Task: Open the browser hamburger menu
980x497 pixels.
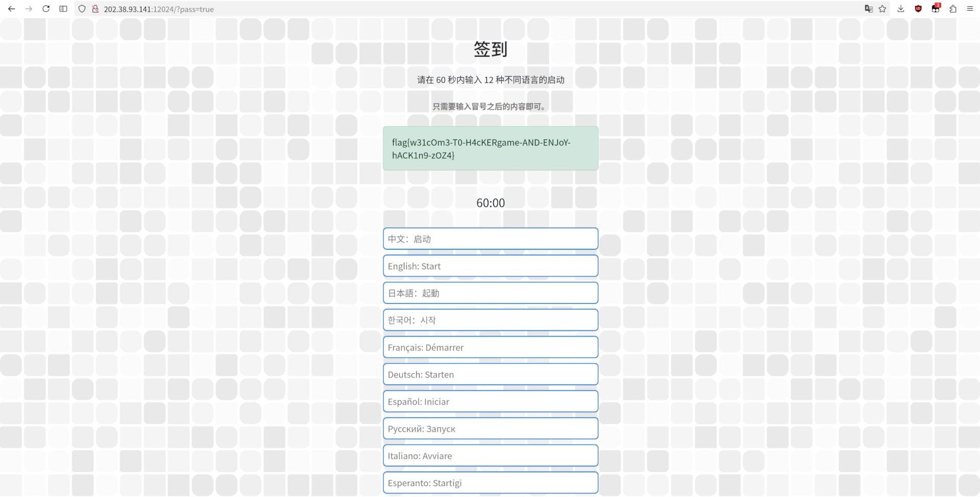Action: click(970, 9)
